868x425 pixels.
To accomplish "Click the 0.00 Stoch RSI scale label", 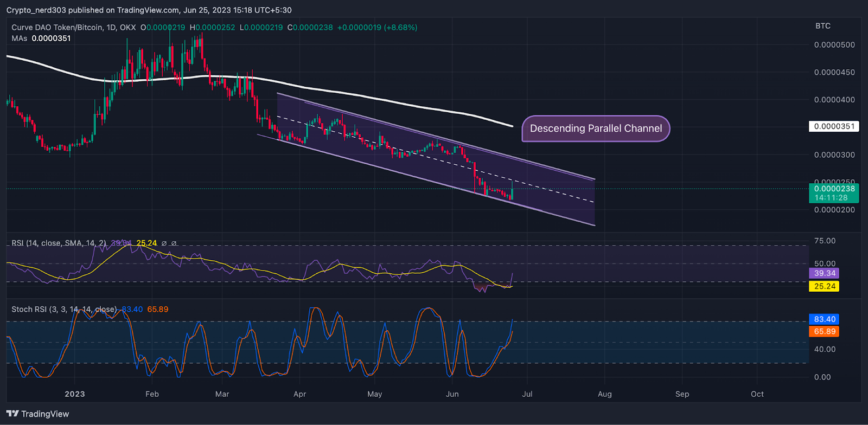I will pos(822,377).
